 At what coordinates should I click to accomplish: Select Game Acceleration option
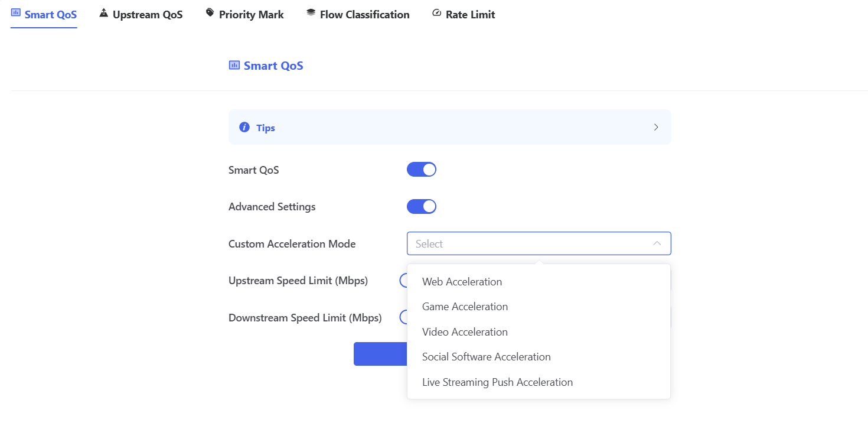[x=539, y=307]
